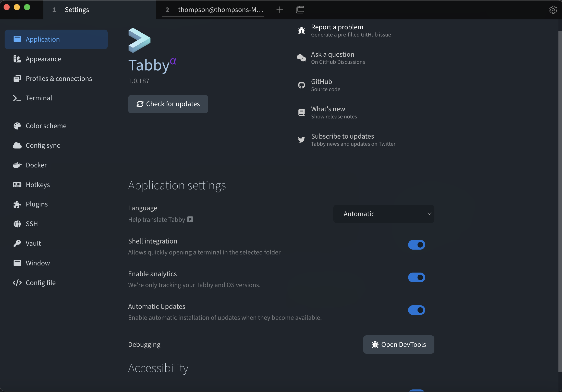
Task: Turn off Enable analytics
Action: click(x=416, y=277)
